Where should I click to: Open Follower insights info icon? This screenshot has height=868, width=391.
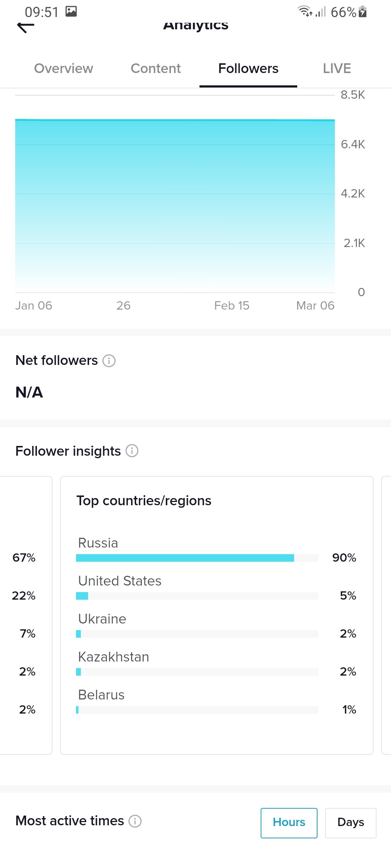pos(132,451)
